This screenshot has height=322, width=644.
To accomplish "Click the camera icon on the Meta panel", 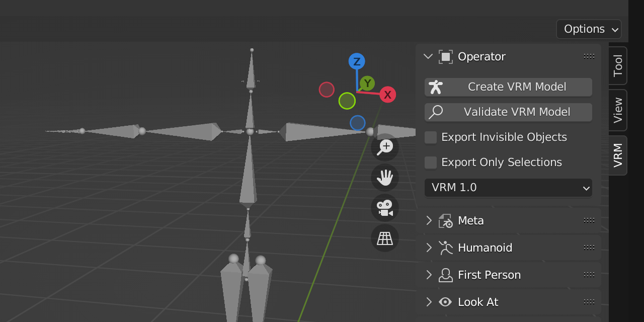I will pos(445,220).
